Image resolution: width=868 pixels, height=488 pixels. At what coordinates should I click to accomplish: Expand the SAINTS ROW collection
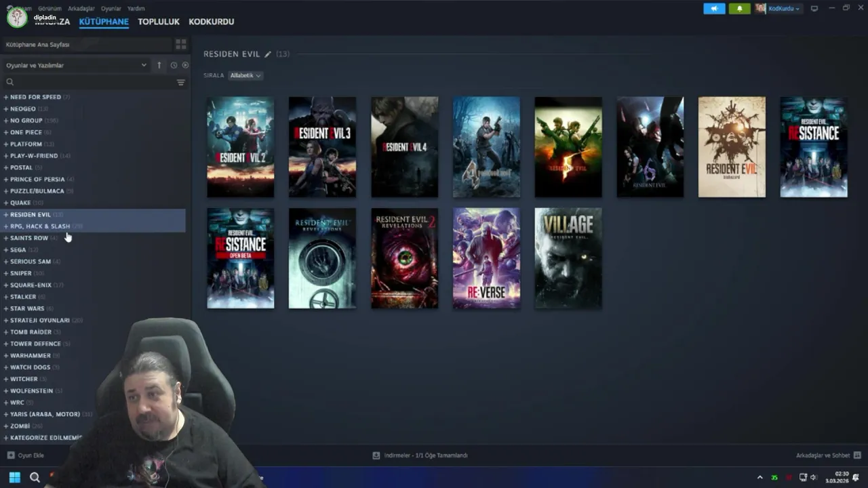(x=5, y=238)
